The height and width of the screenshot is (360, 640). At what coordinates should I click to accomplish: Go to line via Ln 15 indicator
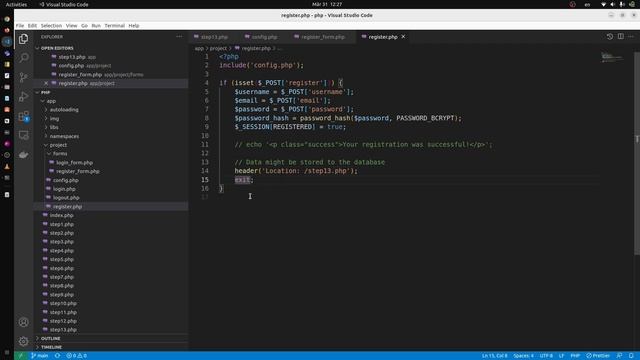pos(495,356)
